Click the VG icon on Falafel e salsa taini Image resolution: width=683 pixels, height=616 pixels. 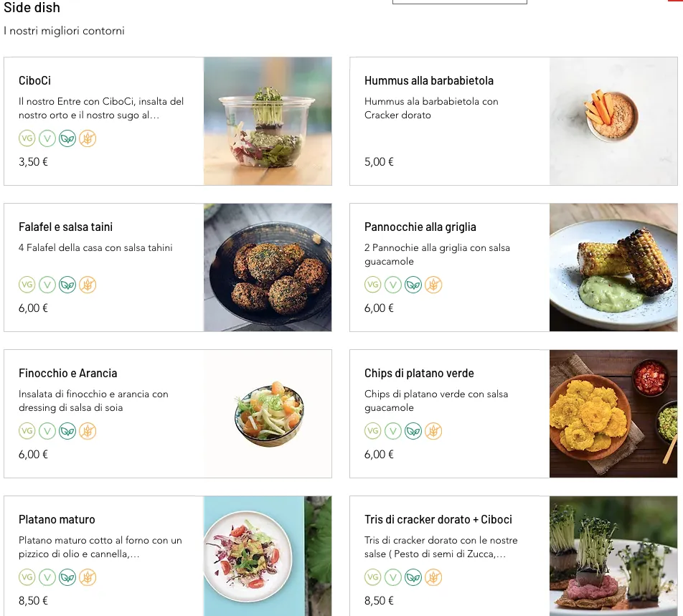[x=27, y=285]
